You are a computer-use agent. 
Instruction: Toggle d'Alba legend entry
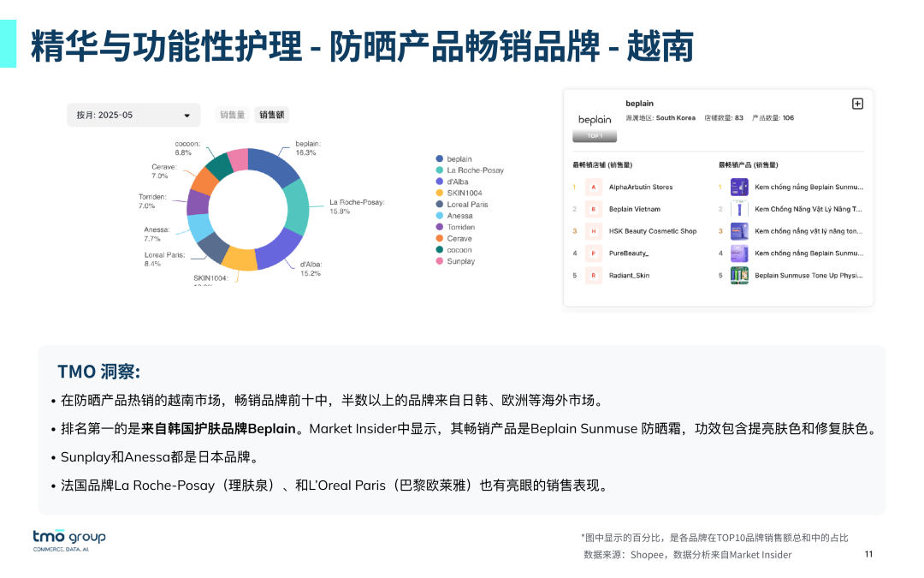[452, 182]
